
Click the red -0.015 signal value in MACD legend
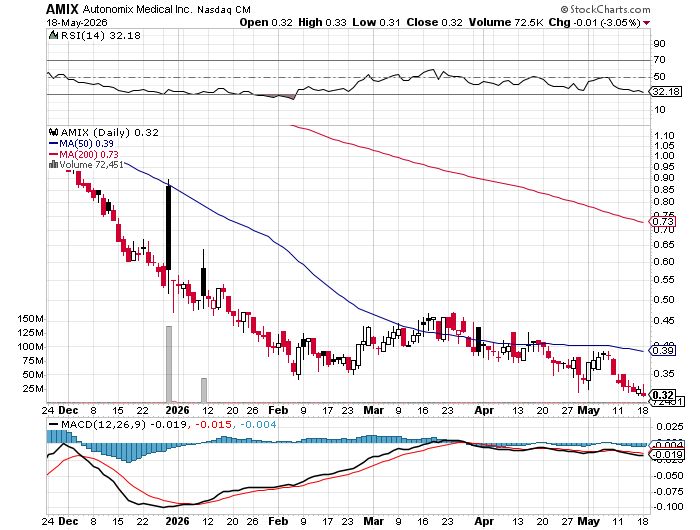coord(213,424)
